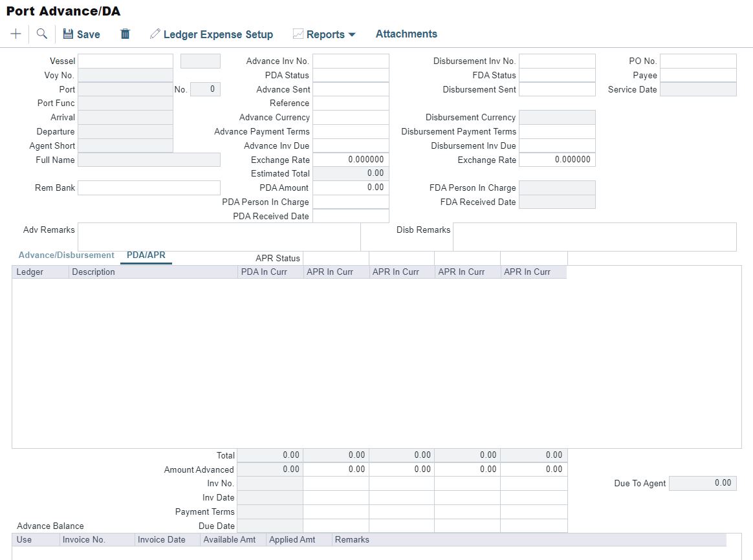This screenshot has width=753, height=560.
Task: Expand the PDA Received Date field
Action: 351,215
